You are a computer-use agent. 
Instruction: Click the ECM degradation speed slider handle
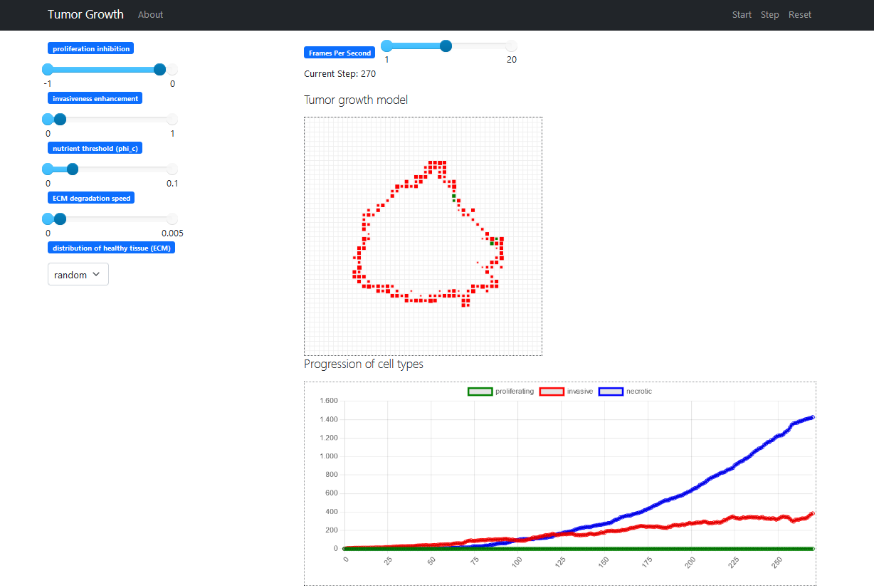60,219
